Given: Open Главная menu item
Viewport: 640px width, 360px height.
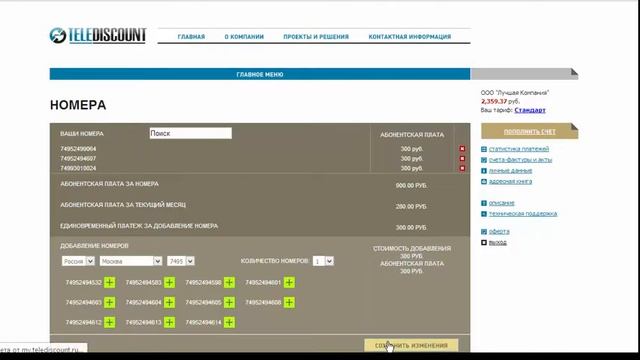Looking at the screenshot, I should (x=191, y=37).
